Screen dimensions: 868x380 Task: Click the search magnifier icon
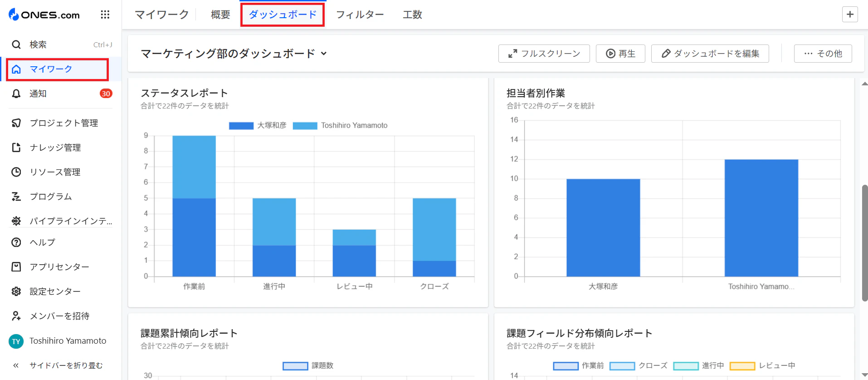pyautogui.click(x=16, y=44)
